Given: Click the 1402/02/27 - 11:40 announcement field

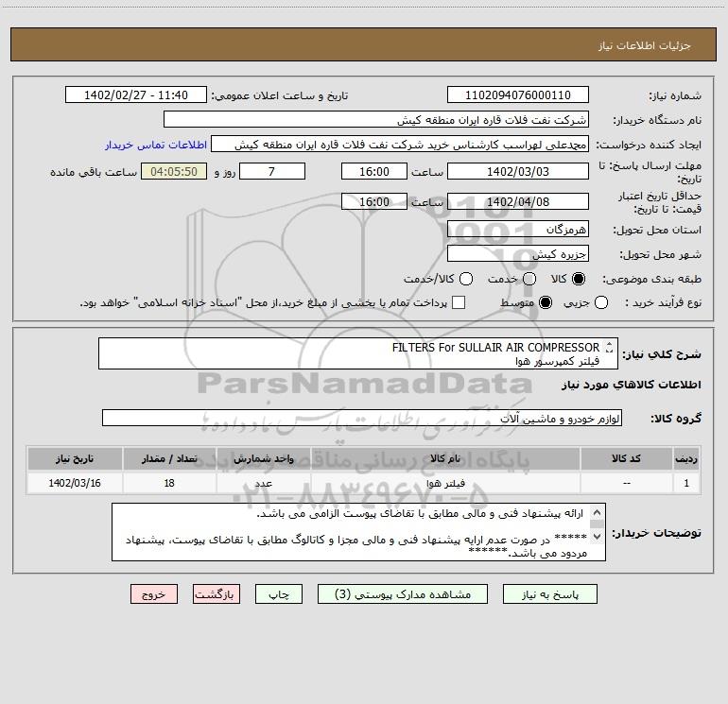Looking at the screenshot, I should click(x=135, y=94).
